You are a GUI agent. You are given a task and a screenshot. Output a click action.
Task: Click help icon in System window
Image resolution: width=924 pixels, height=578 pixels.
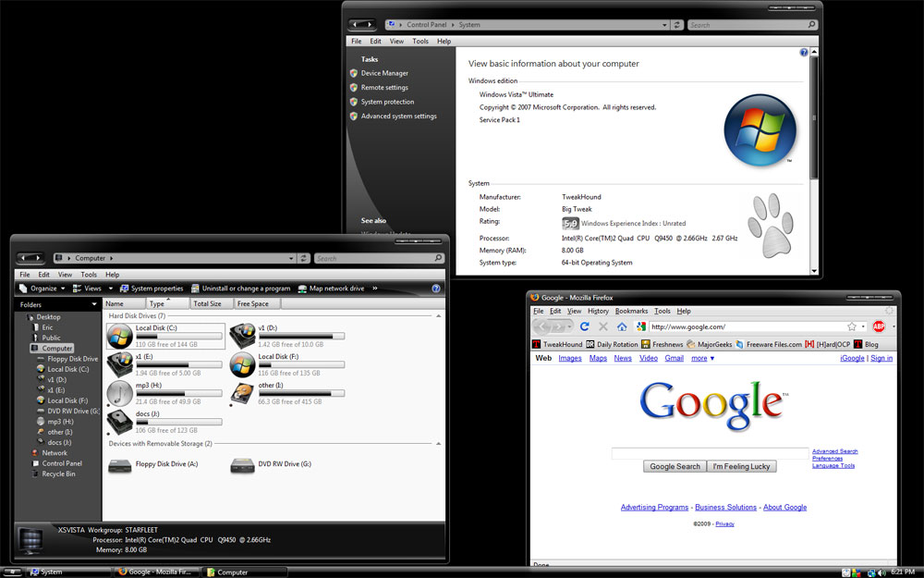pos(804,53)
